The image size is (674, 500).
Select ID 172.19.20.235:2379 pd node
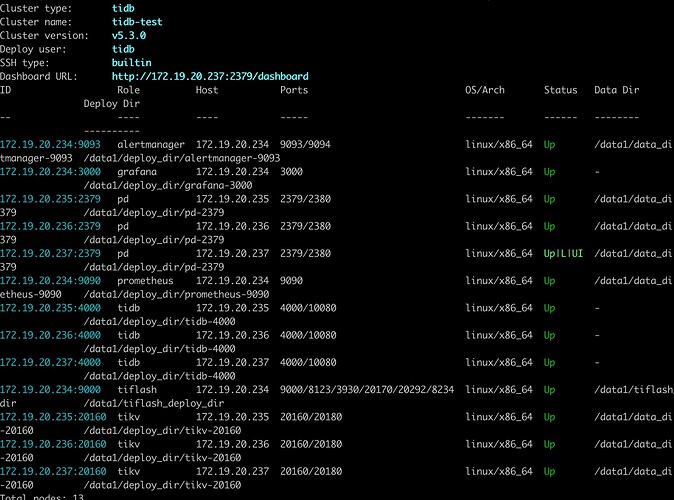coord(50,199)
